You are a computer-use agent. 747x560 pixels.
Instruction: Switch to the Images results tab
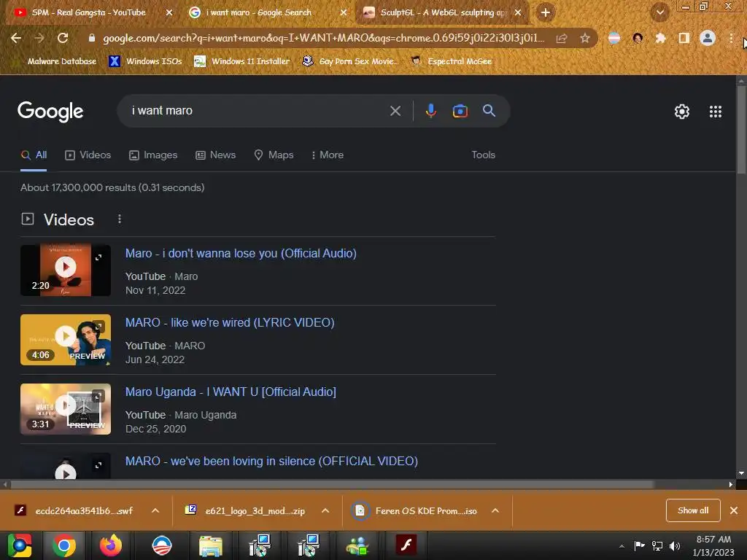pos(153,155)
